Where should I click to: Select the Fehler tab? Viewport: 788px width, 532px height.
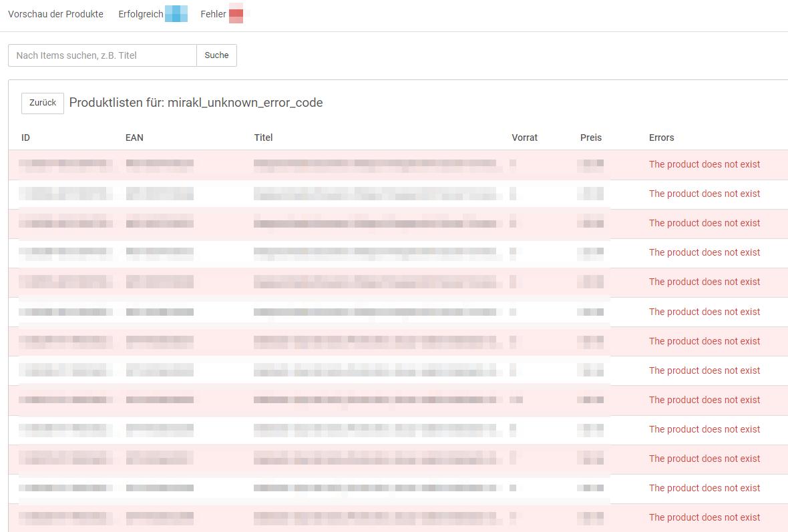coord(213,14)
